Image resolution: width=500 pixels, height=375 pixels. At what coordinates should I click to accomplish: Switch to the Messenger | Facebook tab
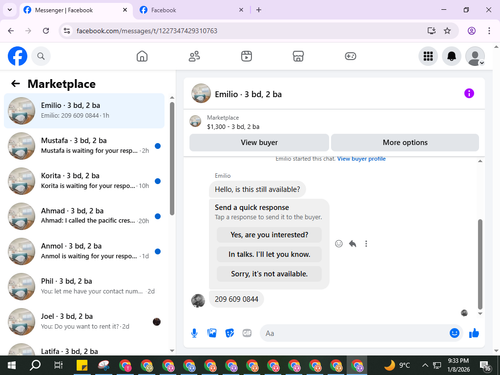point(76,10)
